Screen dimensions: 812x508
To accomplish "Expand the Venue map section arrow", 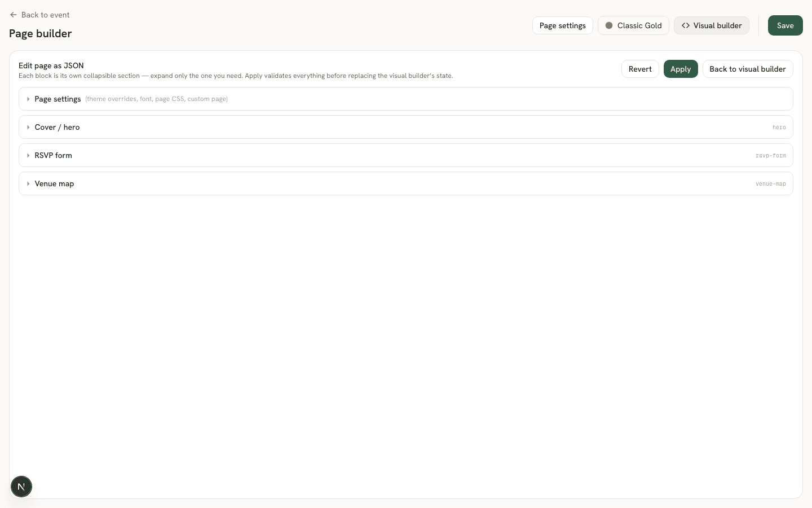I will click(28, 183).
